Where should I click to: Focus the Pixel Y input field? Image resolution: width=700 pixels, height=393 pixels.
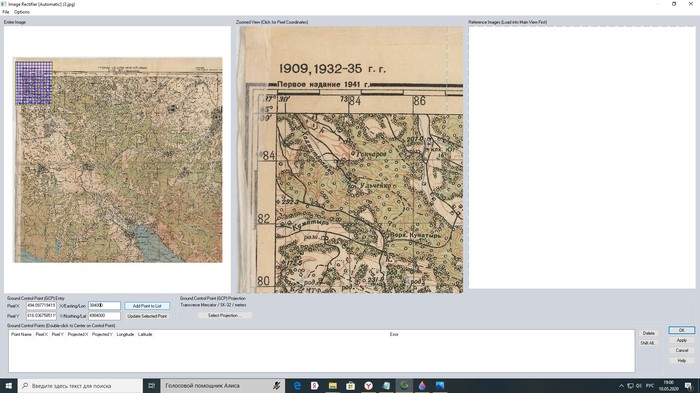41,316
